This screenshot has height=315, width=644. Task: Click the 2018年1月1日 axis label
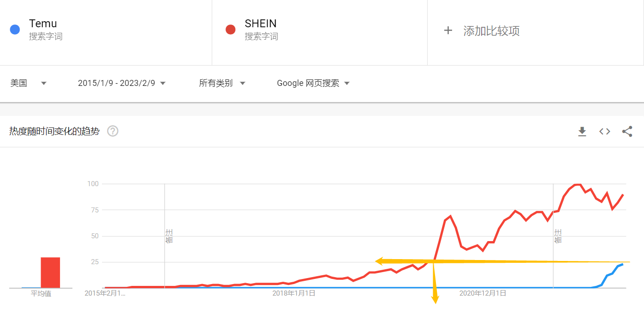pos(293,293)
